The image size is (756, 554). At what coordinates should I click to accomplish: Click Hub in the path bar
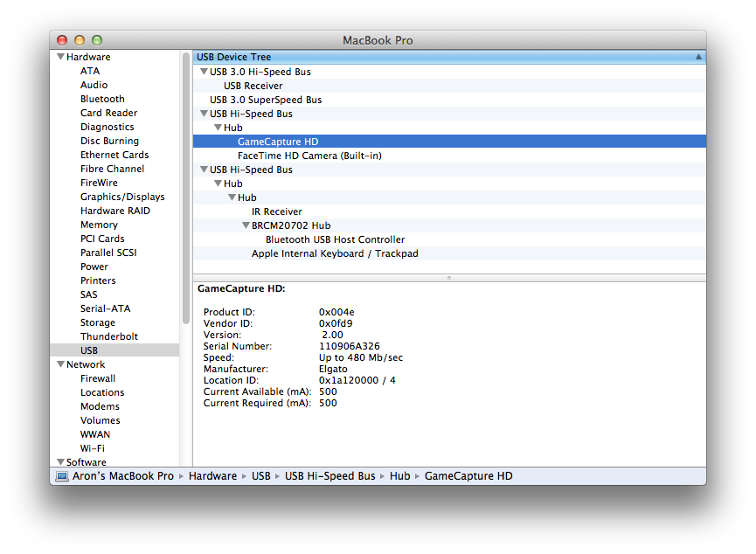[x=399, y=476]
